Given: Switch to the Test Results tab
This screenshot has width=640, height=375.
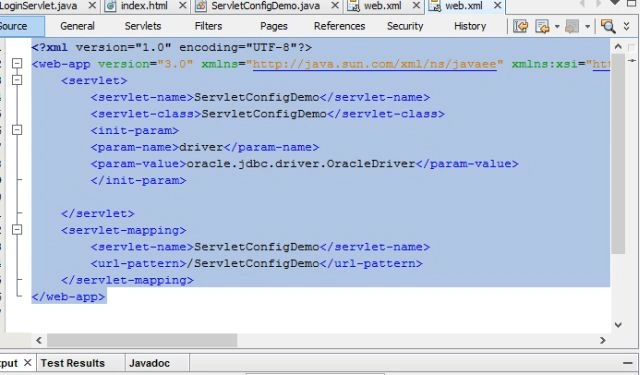Looking at the screenshot, I should pos(73,363).
